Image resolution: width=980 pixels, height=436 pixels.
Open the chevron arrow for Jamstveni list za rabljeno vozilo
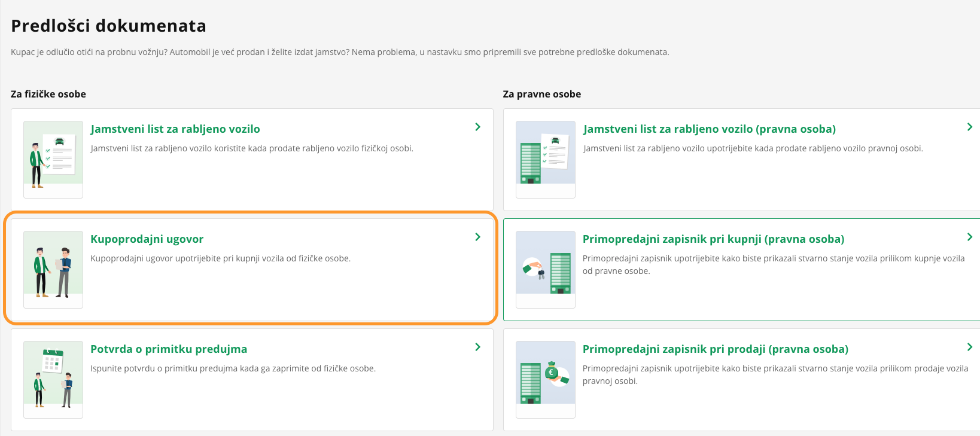click(477, 127)
